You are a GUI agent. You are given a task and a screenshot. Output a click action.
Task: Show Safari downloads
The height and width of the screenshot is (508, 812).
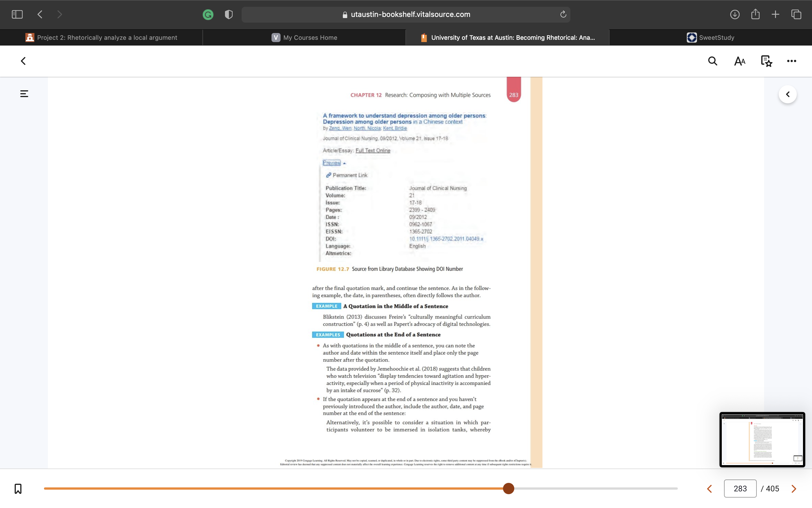point(735,14)
